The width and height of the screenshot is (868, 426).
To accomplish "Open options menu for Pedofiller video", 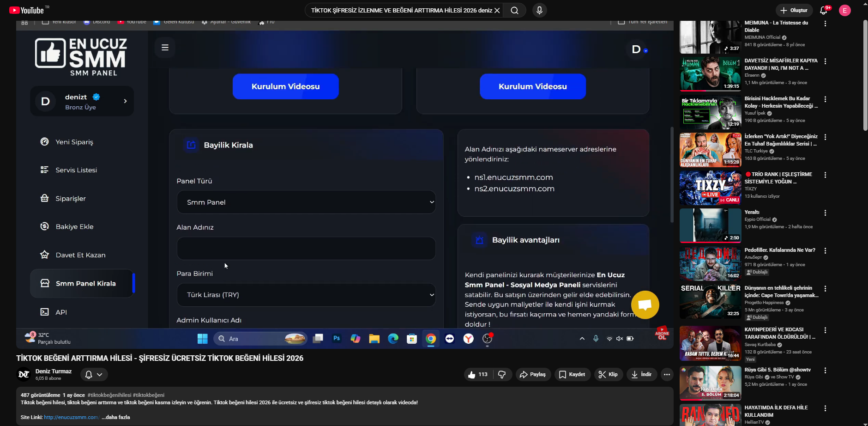I will pos(825,251).
